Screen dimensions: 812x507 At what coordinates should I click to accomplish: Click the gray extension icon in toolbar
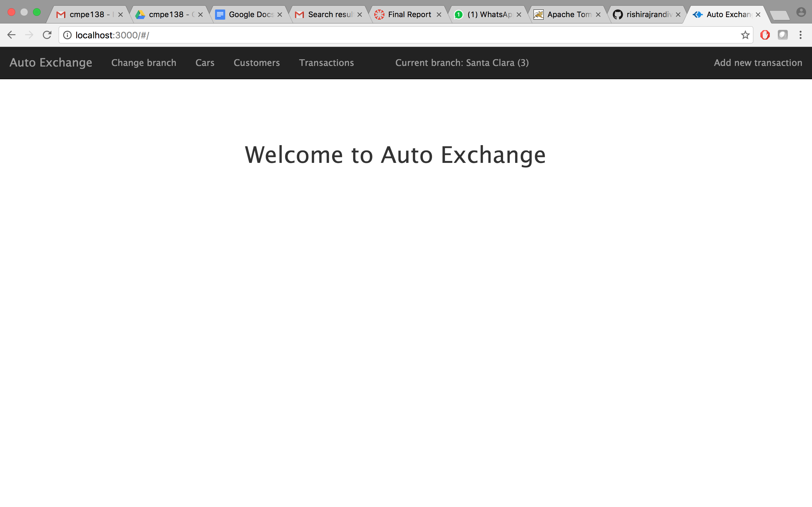click(783, 35)
